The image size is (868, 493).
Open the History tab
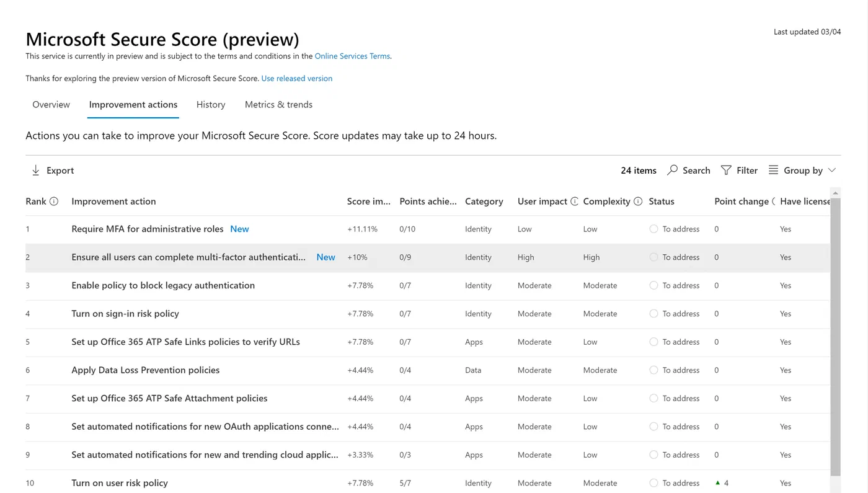211,104
